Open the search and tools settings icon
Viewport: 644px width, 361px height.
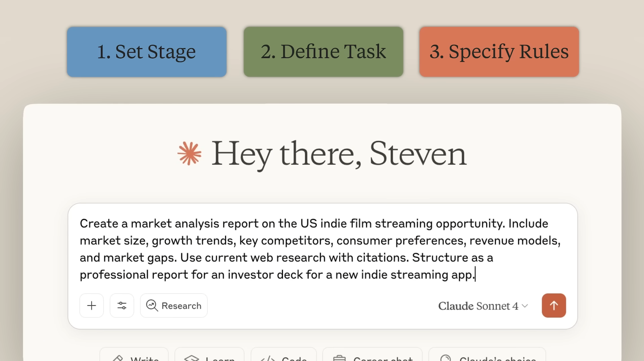coord(122,306)
